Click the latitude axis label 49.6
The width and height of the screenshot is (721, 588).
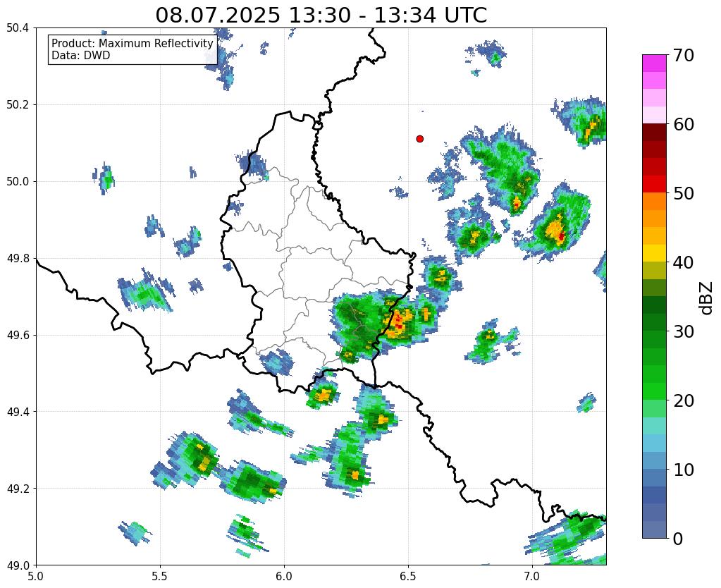18,336
